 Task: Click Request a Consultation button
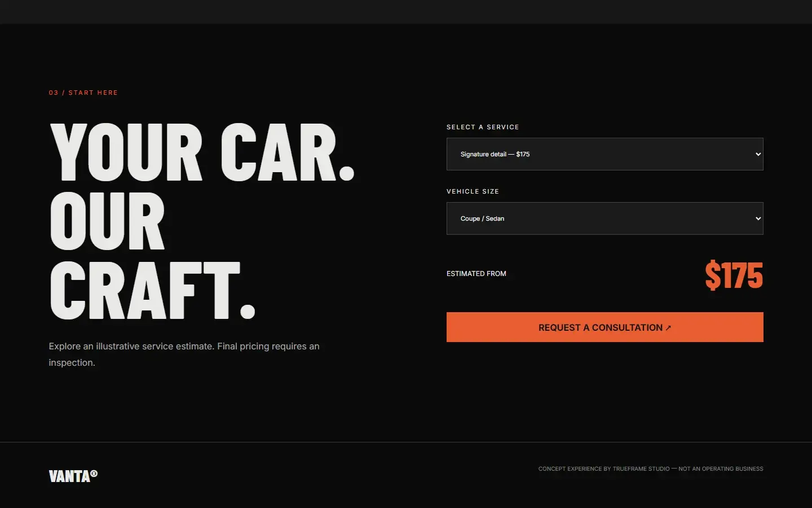(604, 327)
